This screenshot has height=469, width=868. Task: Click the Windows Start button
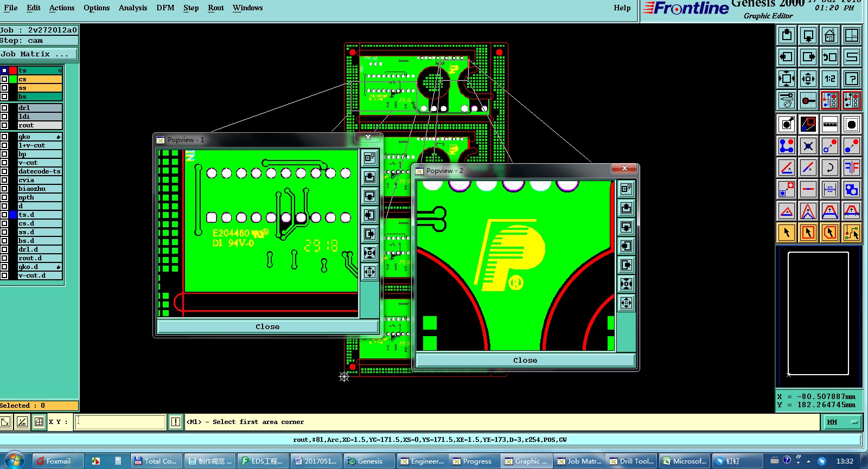point(14,460)
